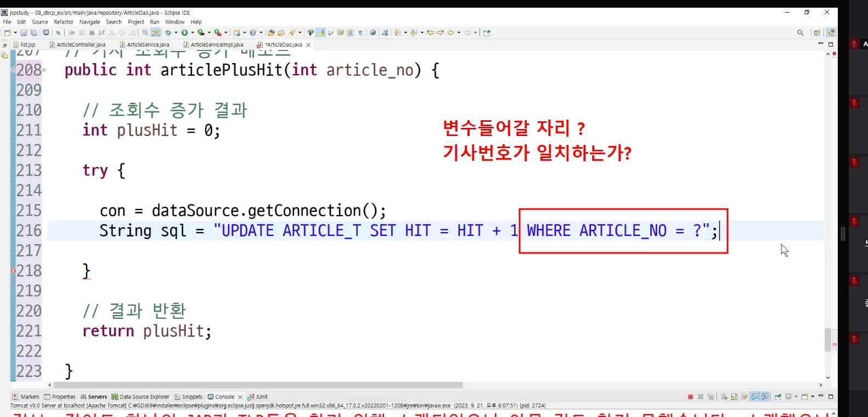Click the Save toolbar icon
868x417 pixels.
pyautogui.click(x=24, y=33)
